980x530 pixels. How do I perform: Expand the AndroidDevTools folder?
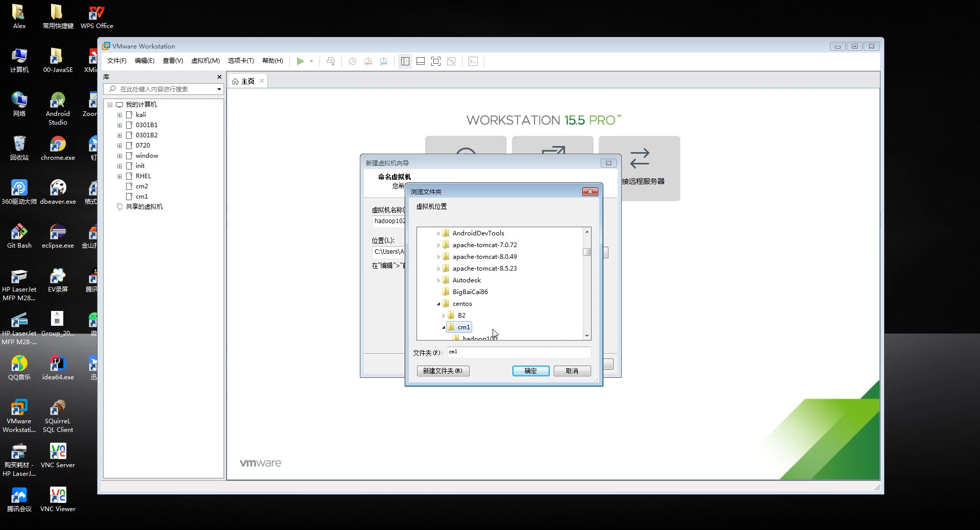pos(438,233)
